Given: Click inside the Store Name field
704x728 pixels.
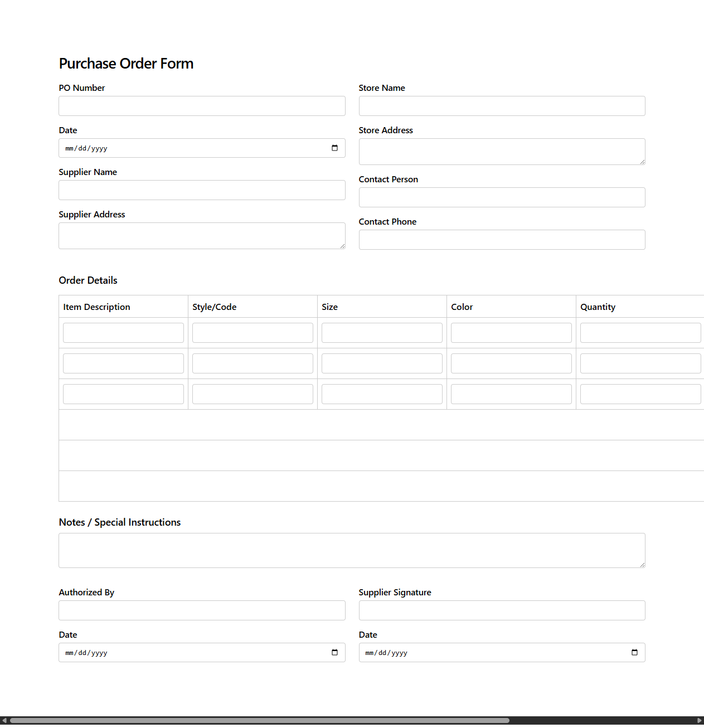Looking at the screenshot, I should 502,106.
